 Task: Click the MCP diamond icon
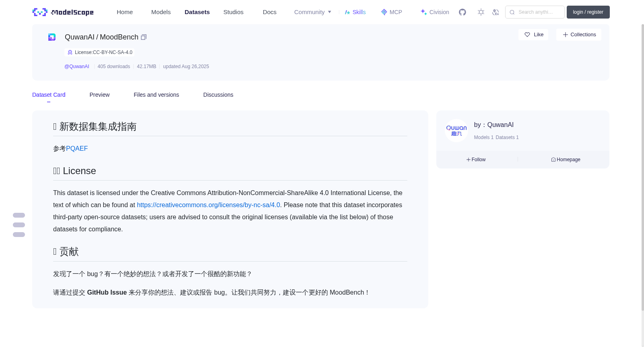[384, 12]
